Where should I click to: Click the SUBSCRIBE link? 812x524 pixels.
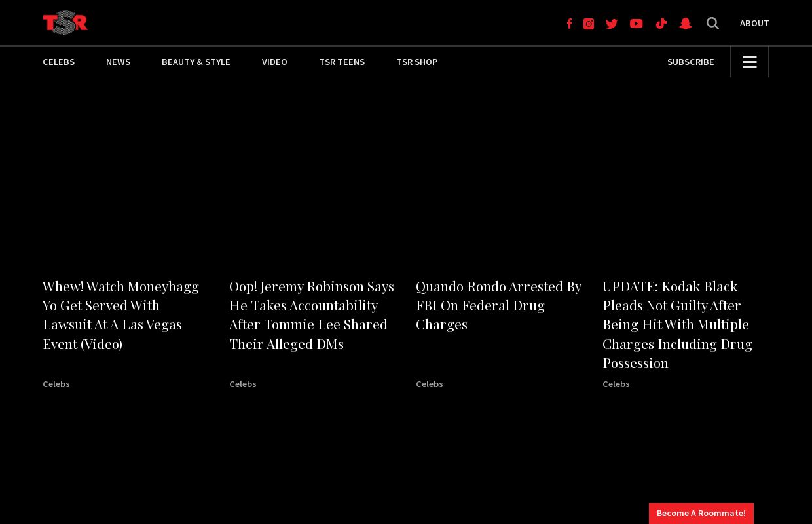(x=690, y=62)
